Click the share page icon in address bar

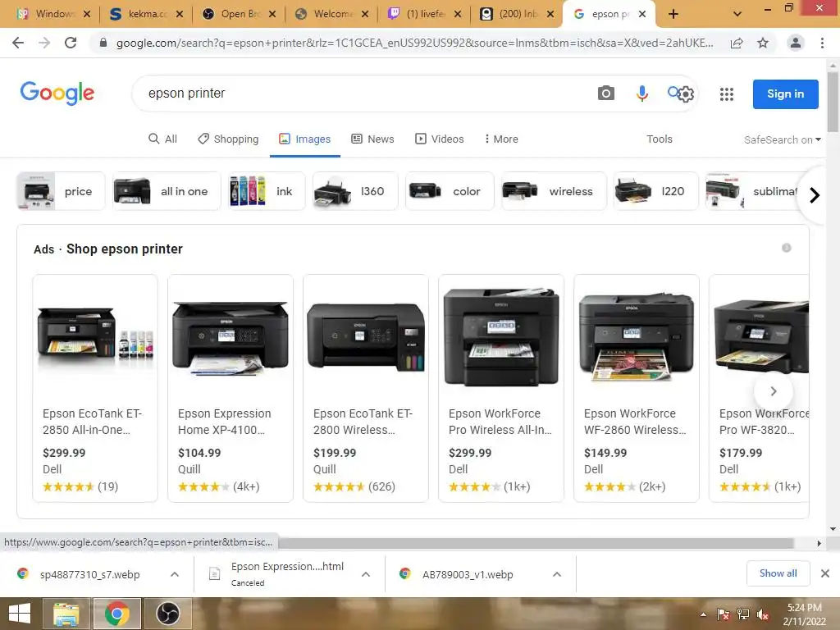(x=737, y=43)
